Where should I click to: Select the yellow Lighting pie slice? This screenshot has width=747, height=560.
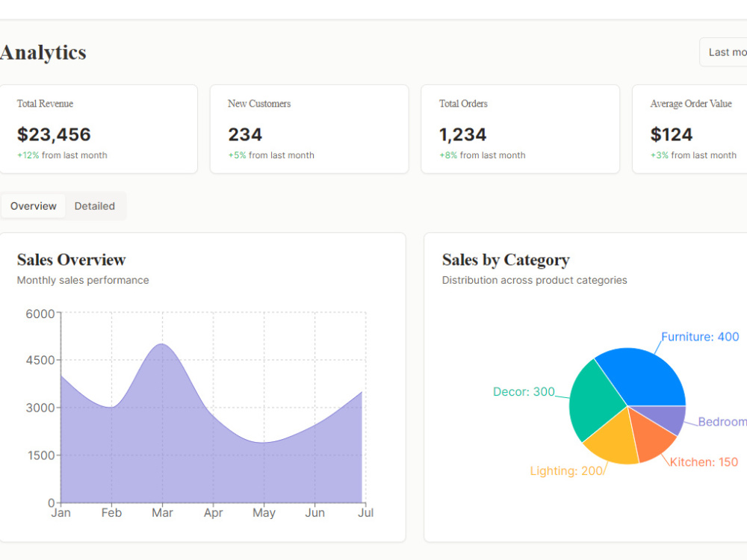pos(615,441)
